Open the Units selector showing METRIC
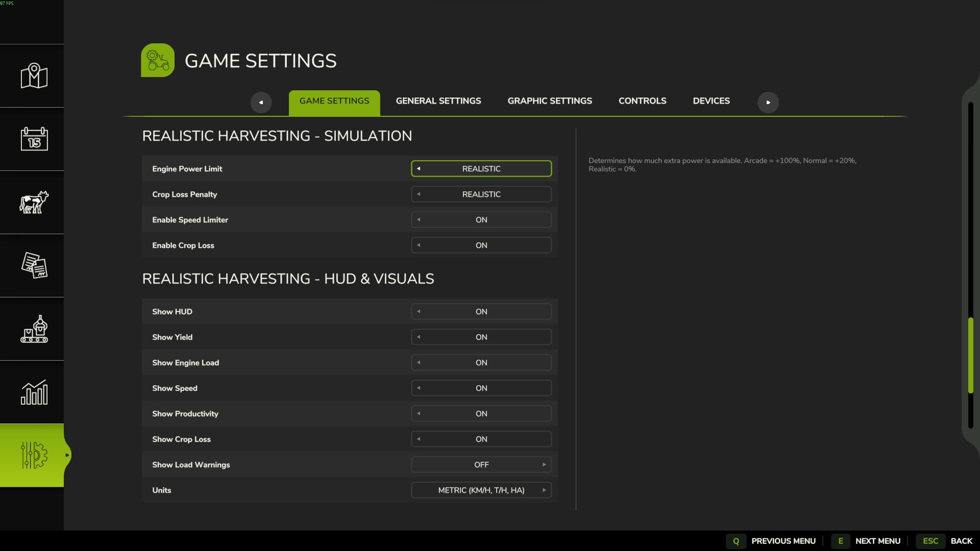The width and height of the screenshot is (980, 551). 480,490
